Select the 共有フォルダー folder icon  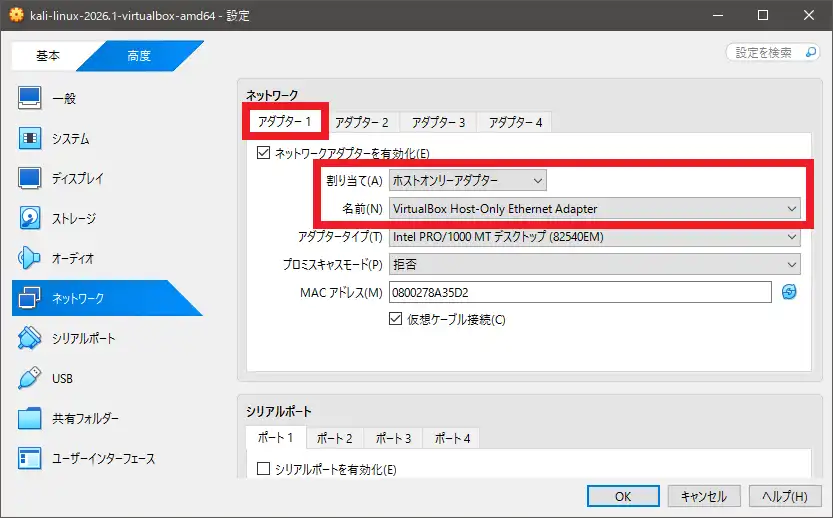pyautogui.click(x=29, y=418)
